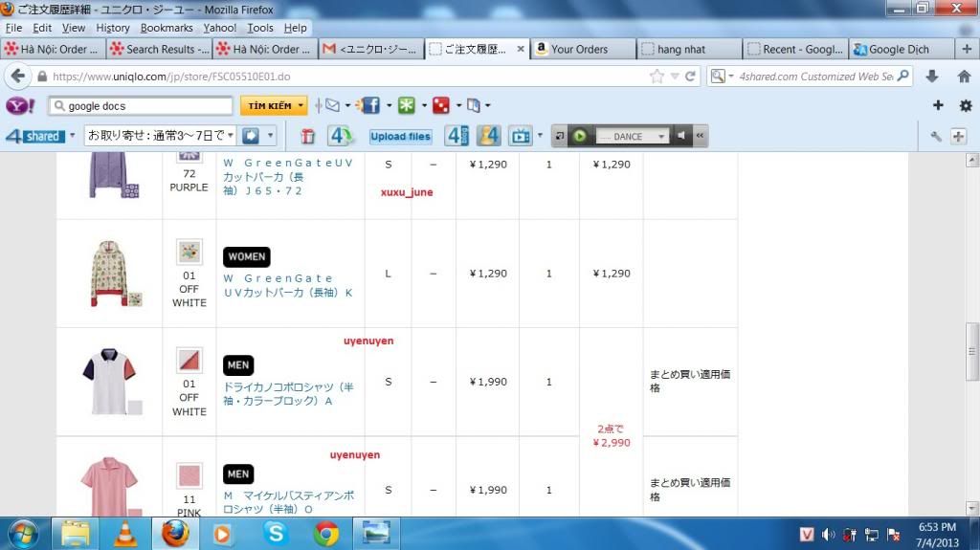Click the radio player popout icon
Image resolution: width=980 pixels, height=550 pixels.
tap(559, 136)
